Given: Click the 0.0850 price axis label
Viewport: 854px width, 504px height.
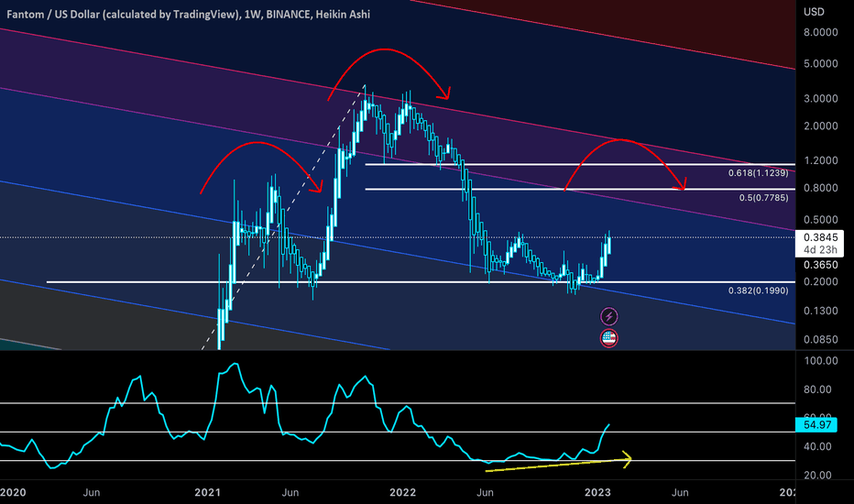Looking at the screenshot, I should [x=821, y=339].
